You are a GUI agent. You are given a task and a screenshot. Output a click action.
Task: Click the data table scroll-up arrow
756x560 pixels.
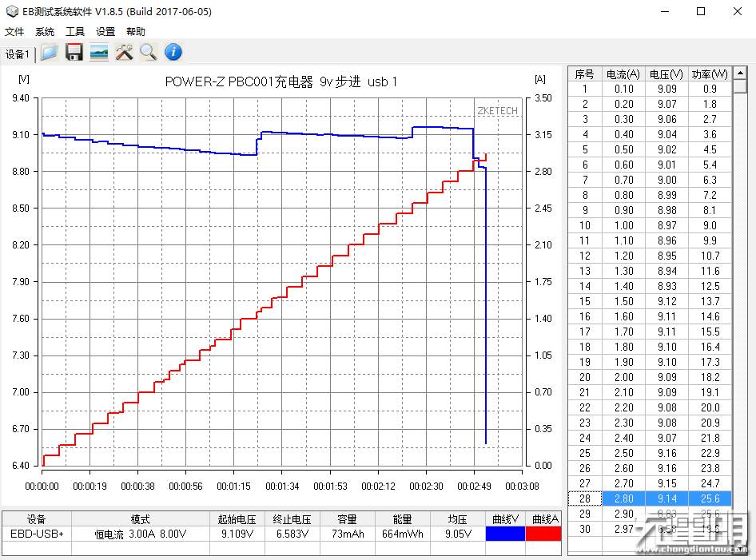pyautogui.click(x=739, y=73)
